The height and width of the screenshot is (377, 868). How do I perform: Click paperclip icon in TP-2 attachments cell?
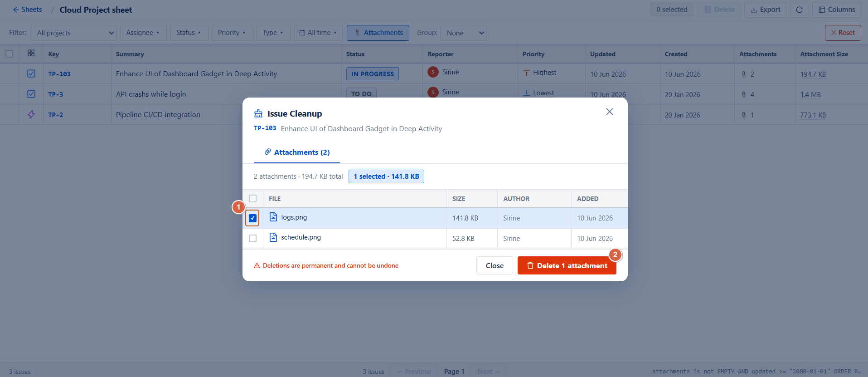pyautogui.click(x=744, y=115)
